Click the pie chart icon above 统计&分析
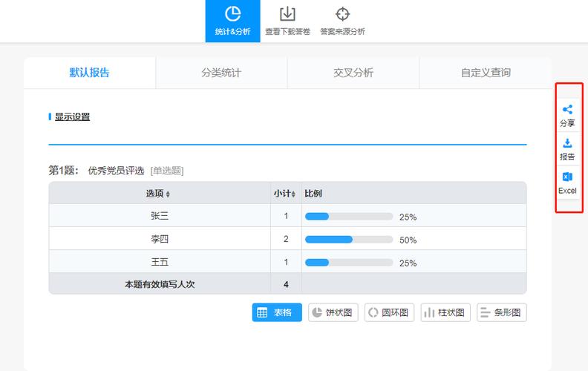Image resolution: width=588 pixels, height=371 pixels. [x=232, y=14]
